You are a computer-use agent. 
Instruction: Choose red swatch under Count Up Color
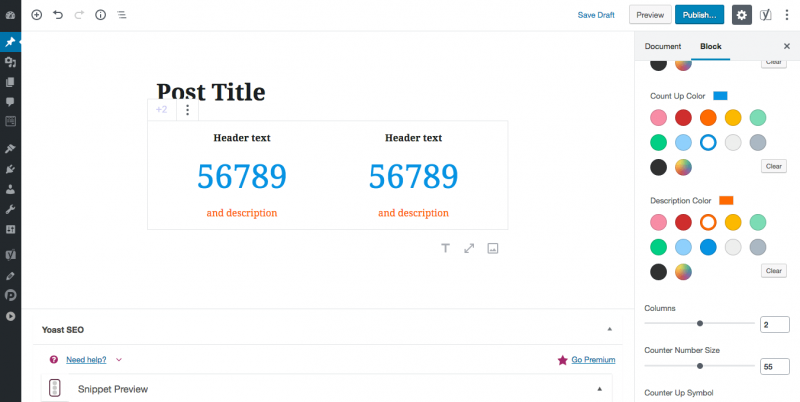(683, 118)
